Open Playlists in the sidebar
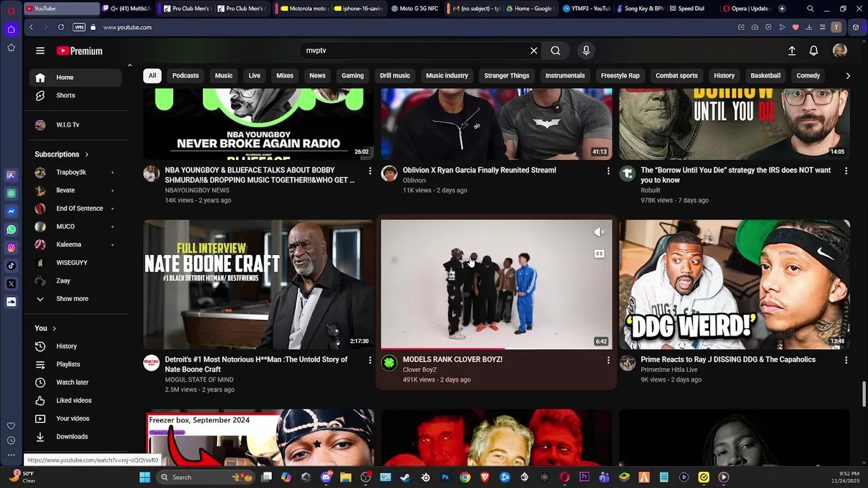 (75, 365)
